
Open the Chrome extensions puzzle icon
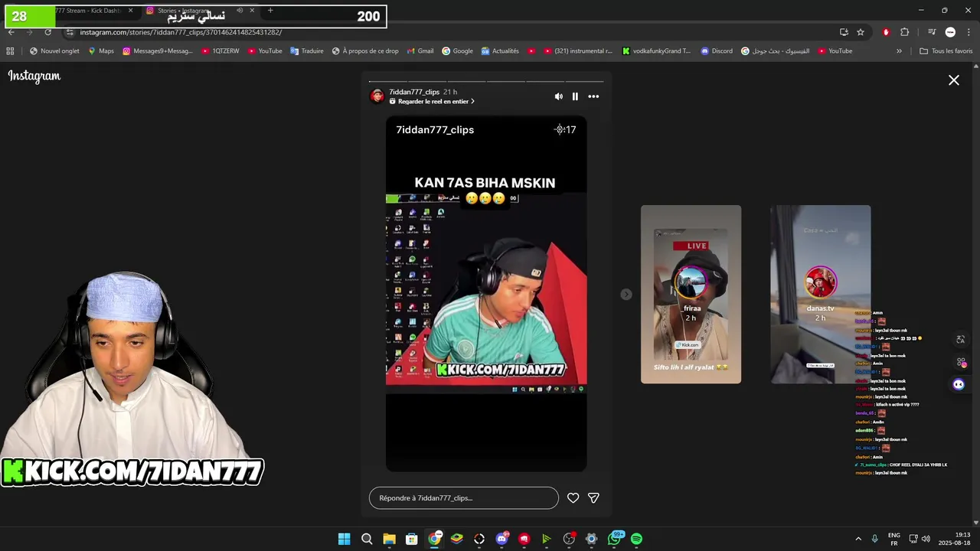tap(904, 32)
